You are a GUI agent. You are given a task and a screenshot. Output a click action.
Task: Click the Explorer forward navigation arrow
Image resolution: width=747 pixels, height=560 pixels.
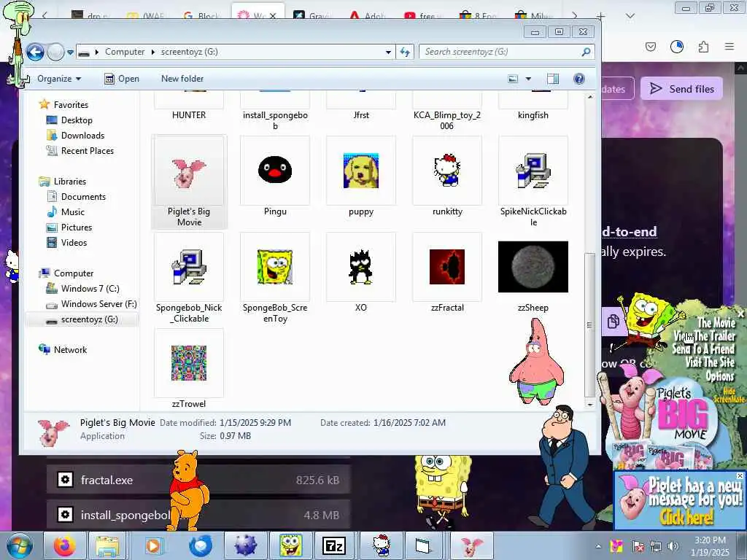(55, 52)
